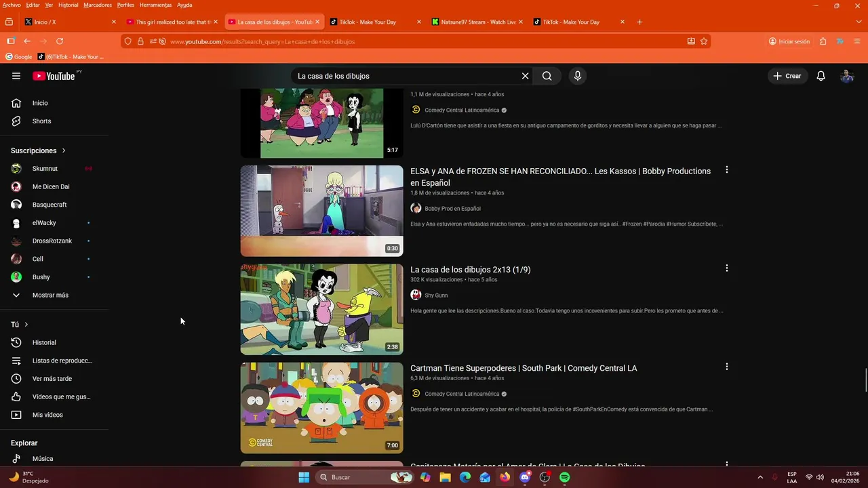Switch to Natsune97 Stream tab
This screenshot has height=488, width=868.
click(x=477, y=22)
